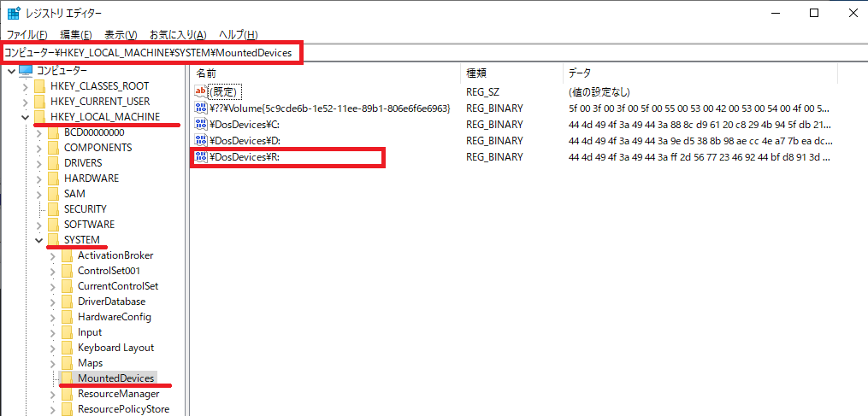
Task: Open the ファイル(F) menu
Action: [27, 34]
